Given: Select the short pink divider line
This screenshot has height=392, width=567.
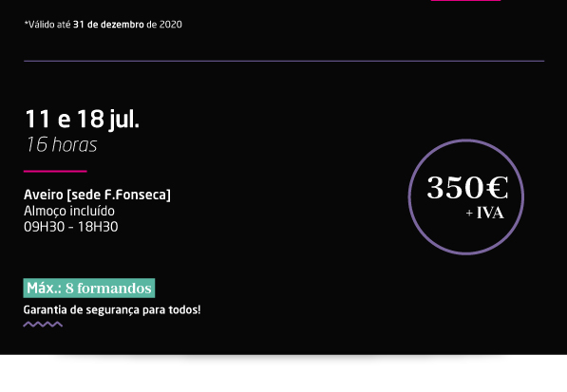Looking at the screenshot, I should click(x=55, y=171).
